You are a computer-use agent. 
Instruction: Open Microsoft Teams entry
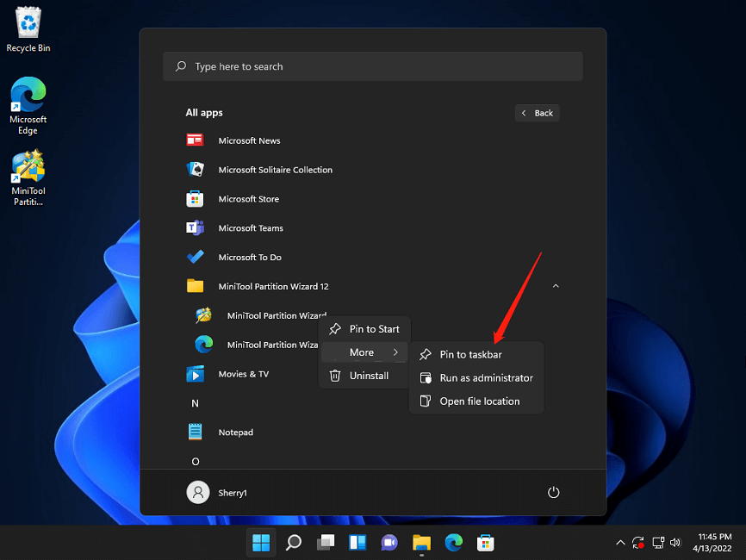pos(251,228)
